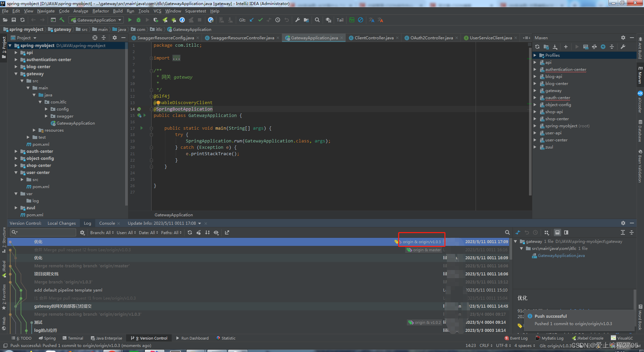Select the gateway commit row dated 14:45
The width and height of the screenshot is (644, 352).
pos(258,306)
